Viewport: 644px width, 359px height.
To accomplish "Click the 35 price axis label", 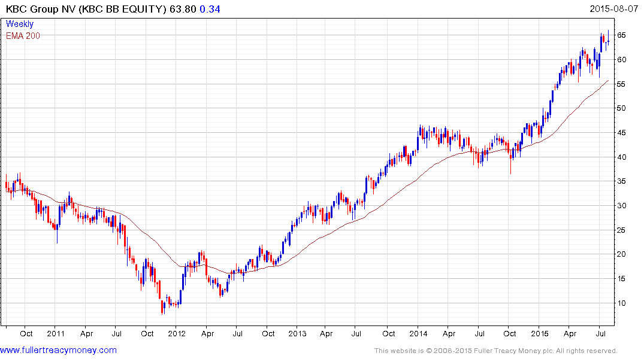I will point(621,181).
